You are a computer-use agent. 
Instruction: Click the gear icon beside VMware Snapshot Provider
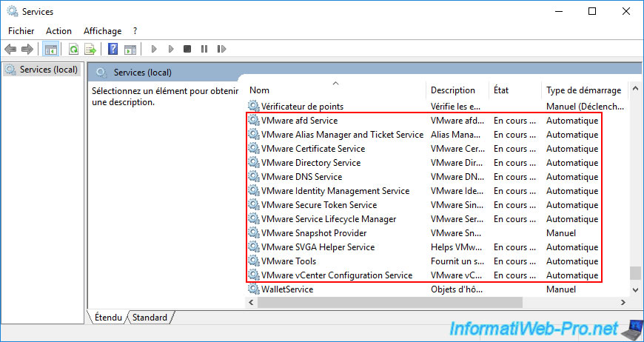coord(254,232)
